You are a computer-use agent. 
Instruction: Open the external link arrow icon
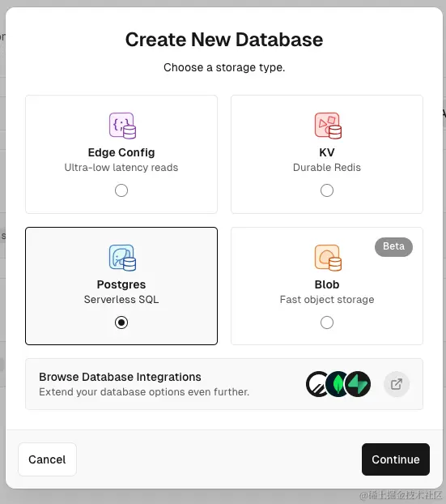click(397, 384)
